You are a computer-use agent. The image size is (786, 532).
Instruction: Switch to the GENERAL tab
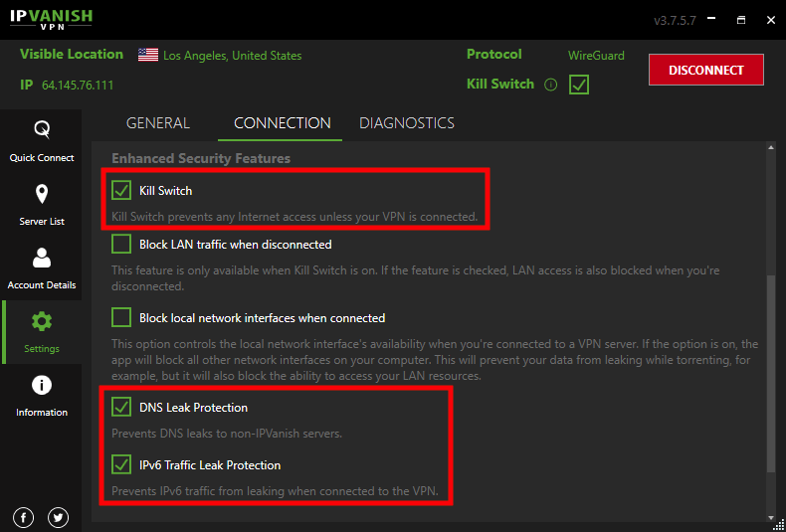pos(158,123)
